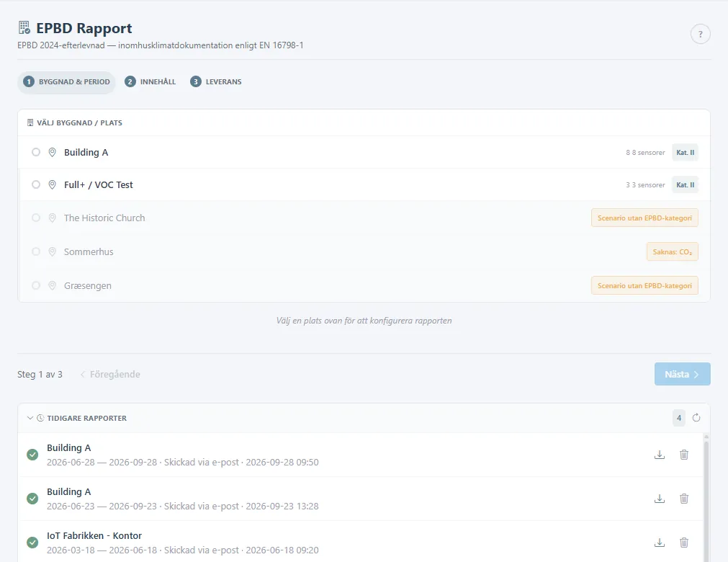Screen dimensions: 728x562
Task: Click the report count badge showing 4
Action: [679, 418]
